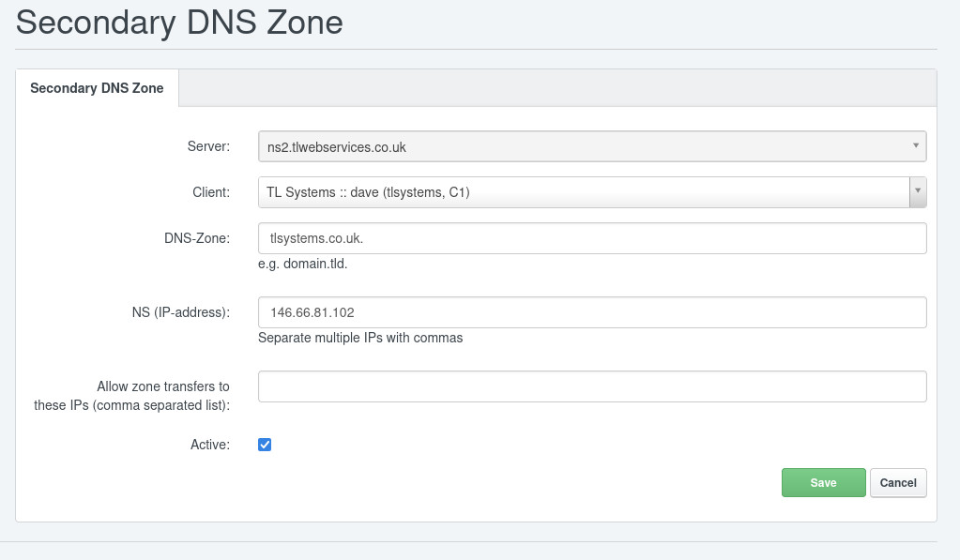The image size is (960, 560).
Task: Select the Client field showing TL Systems :: dave
Action: 584,192
